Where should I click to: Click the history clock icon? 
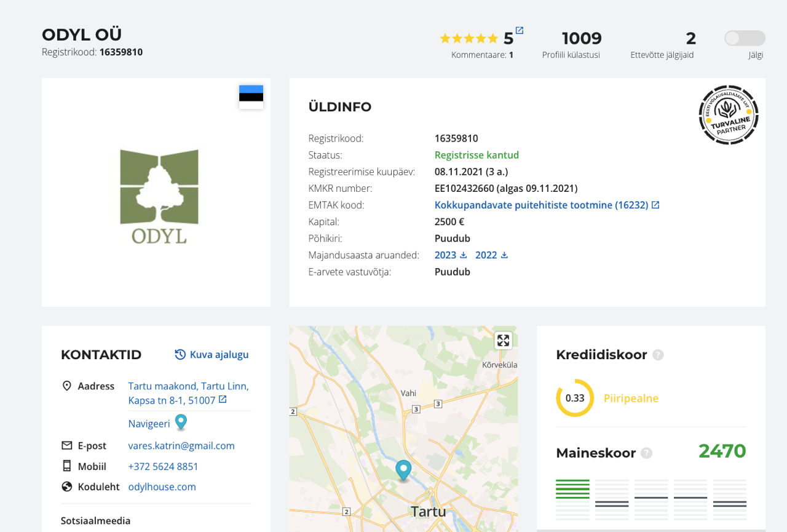pos(180,354)
